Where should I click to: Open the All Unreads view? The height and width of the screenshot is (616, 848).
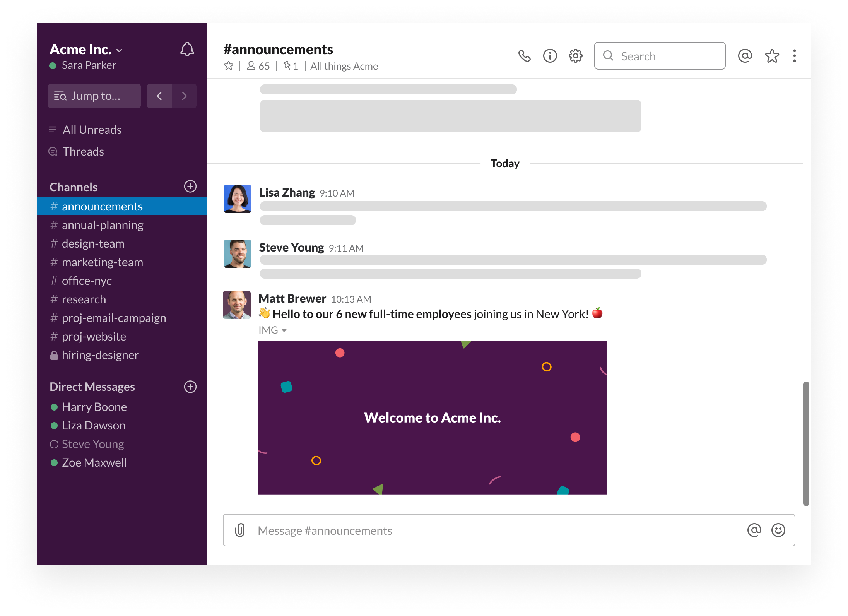tap(92, 130)
